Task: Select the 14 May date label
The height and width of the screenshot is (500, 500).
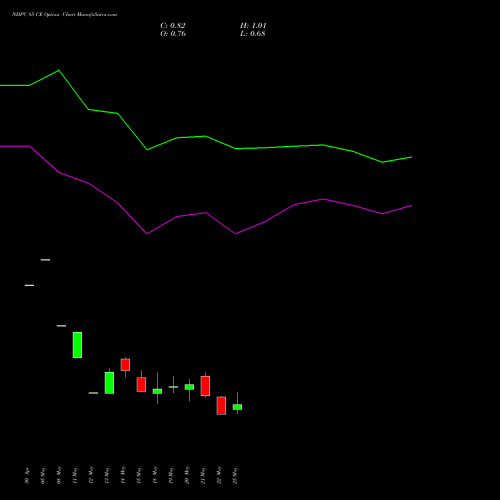Action: 123,475
